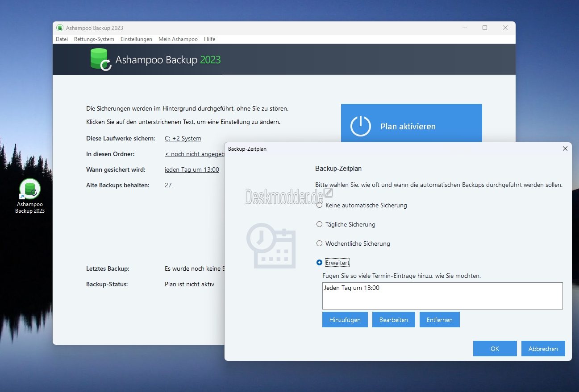The width and height of the screenshot is (579, 392).
Task: Click the 'Plan ist nicht aktiv' status text
Action: pyautogui.click(x=190, y=284)
